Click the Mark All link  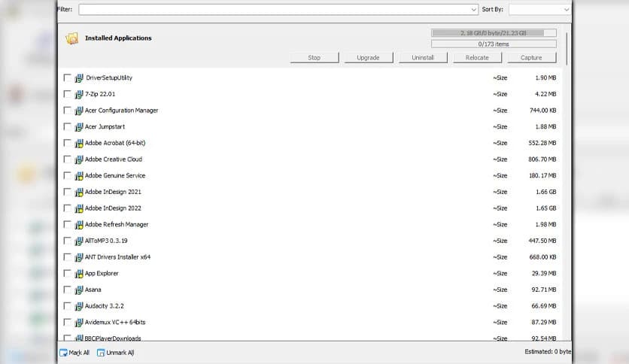(79, 353)
